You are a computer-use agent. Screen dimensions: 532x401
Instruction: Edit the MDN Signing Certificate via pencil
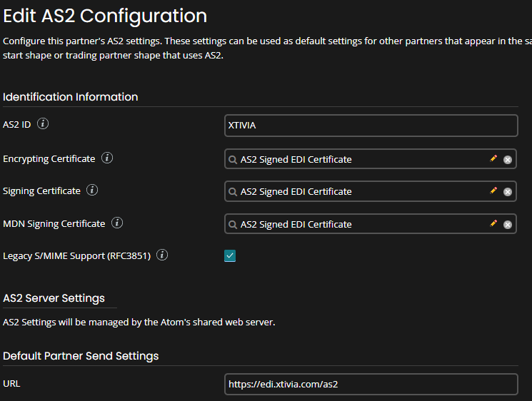(x=493, y=223)
